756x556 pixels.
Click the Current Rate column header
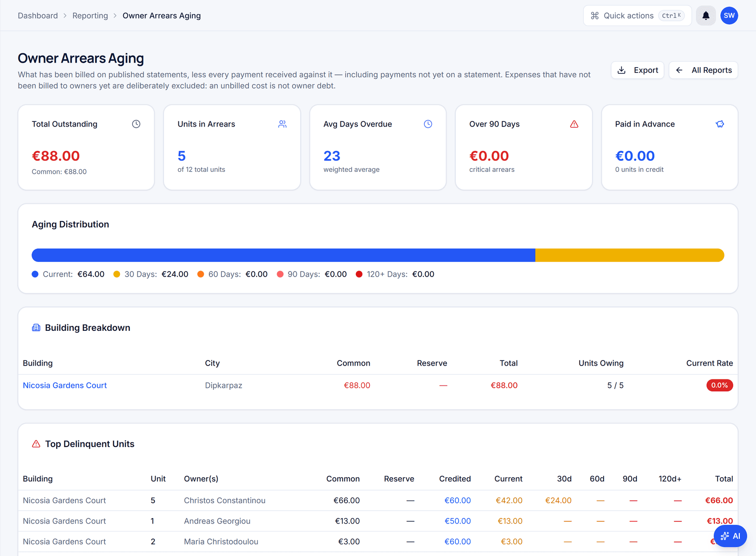point(709,363)
